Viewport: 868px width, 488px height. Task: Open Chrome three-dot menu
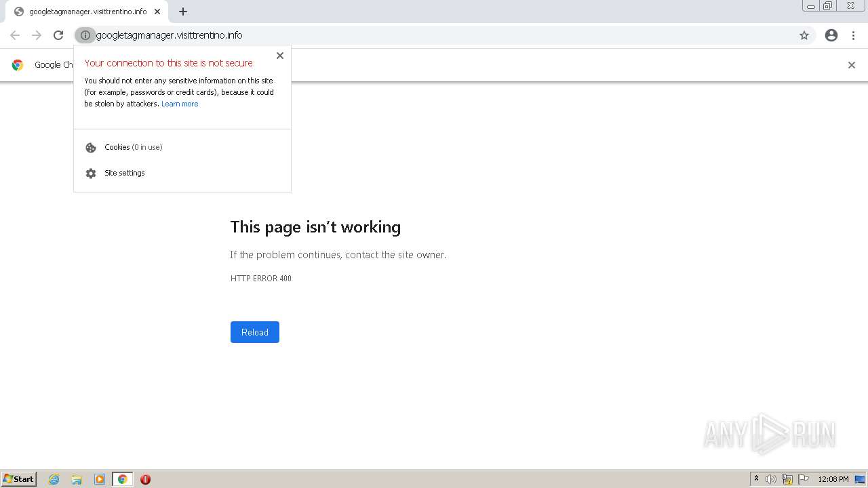853,35
